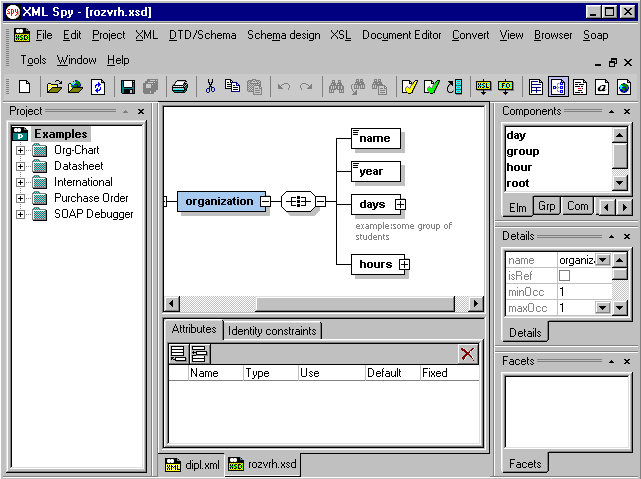
Task: Click the Print toolbar icon
Action: click(x=180, y=87)
